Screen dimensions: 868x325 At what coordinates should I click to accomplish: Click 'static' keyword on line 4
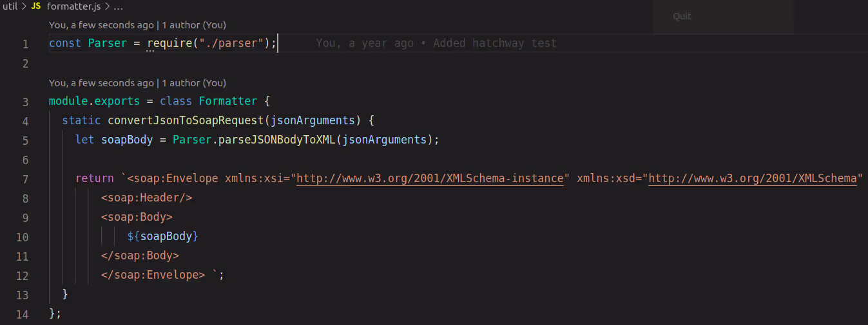(x=82, y=120)
